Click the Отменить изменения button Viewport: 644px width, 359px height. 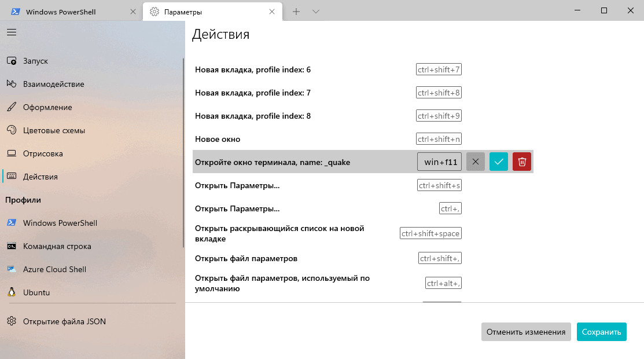526,332
